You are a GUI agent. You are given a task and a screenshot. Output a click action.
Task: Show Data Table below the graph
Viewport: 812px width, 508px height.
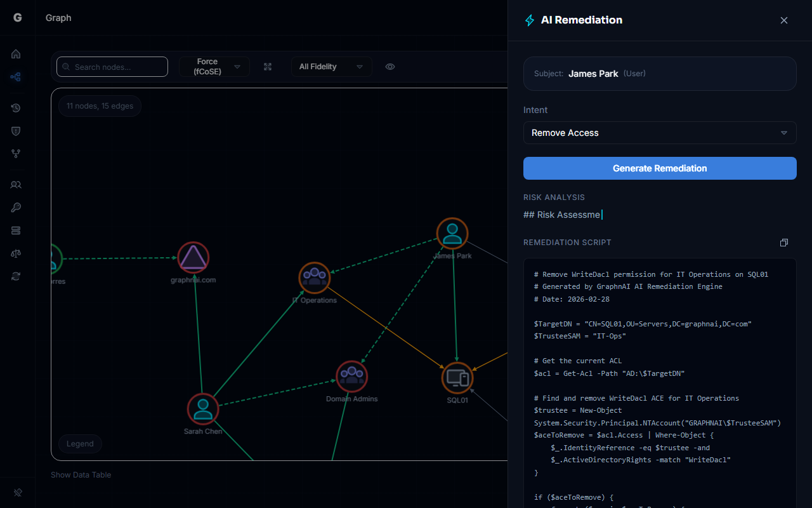tap(81, 474)
